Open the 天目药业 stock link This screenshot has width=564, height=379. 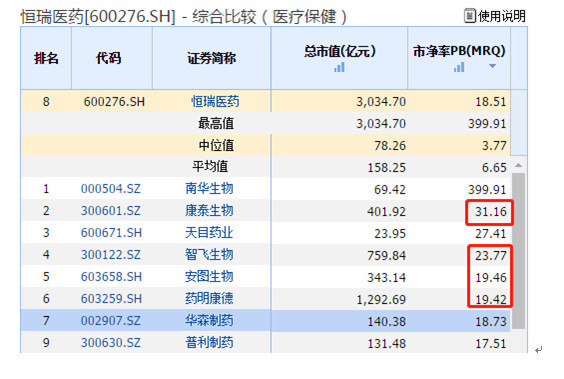(209, 233)
